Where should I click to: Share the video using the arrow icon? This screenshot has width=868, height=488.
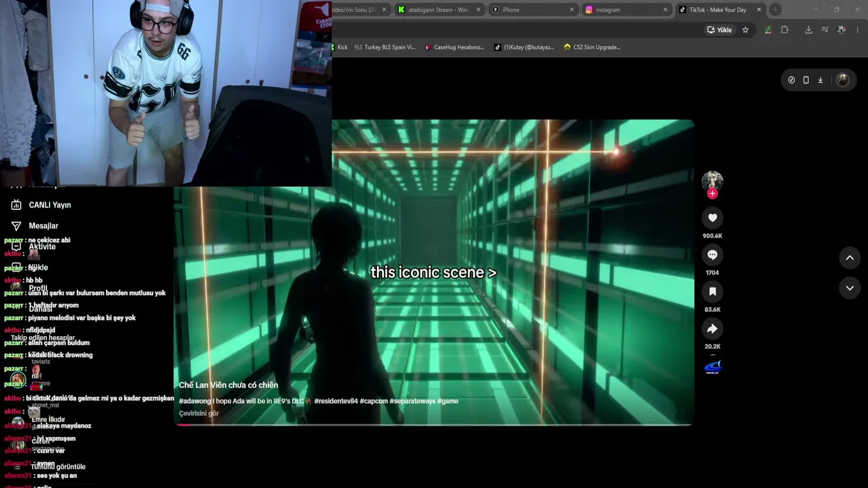(x=712, y=329)
